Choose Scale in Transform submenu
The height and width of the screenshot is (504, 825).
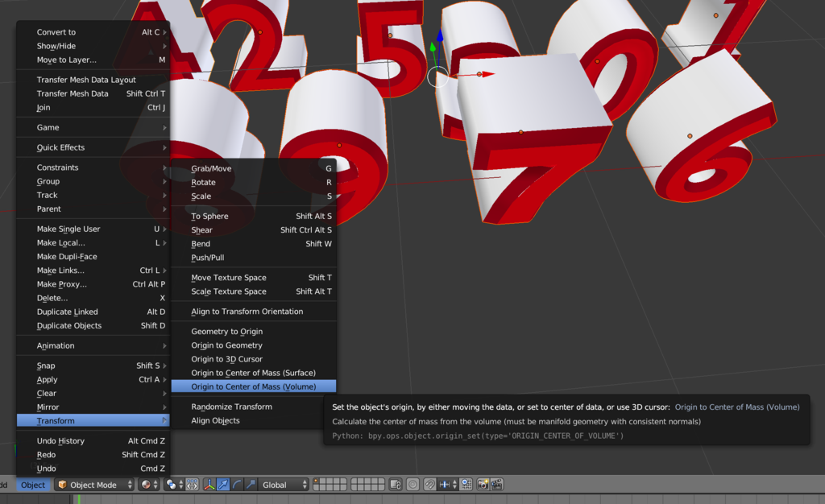click(x=254, y=196)
